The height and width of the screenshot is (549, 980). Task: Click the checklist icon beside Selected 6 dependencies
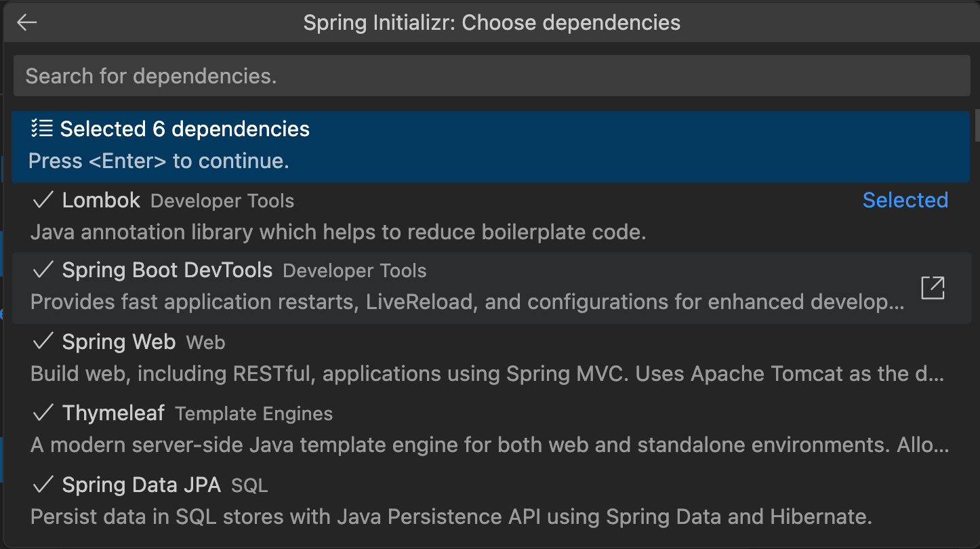[x=42, y=129]
